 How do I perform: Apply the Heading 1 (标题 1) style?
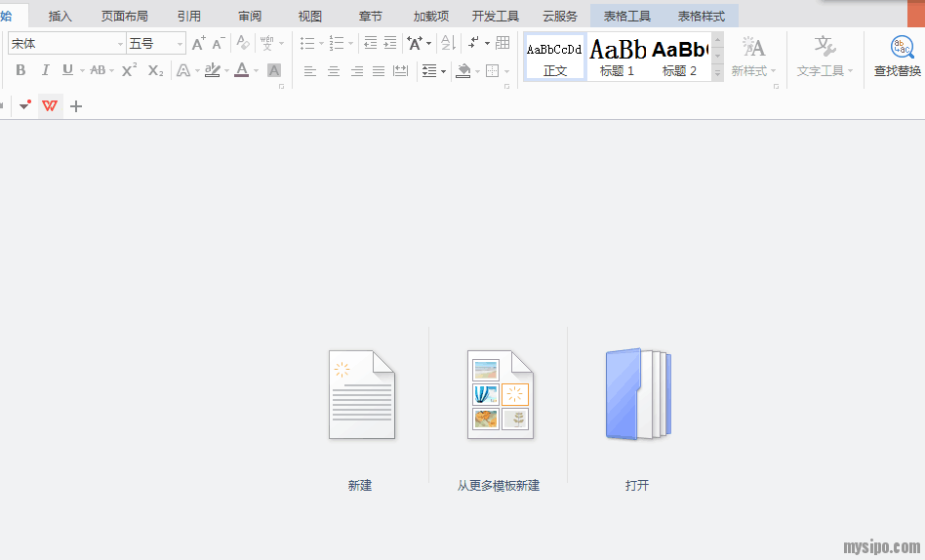[618, 57]
